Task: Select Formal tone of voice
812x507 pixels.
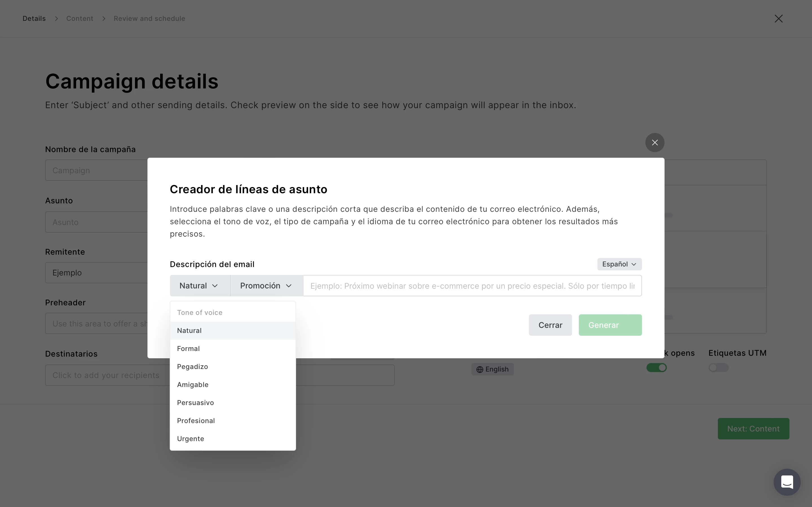Action: (x=189, y=349)
